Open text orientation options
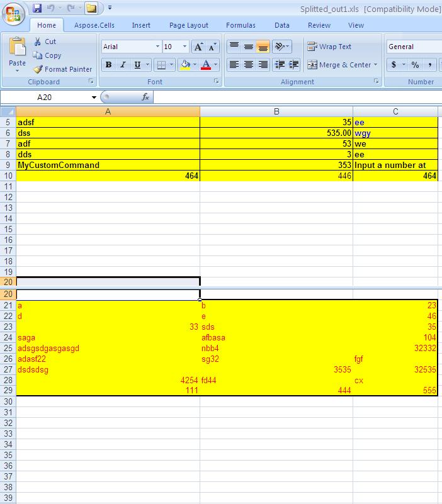This screenshot has height=504, width=442. [282, 47]
